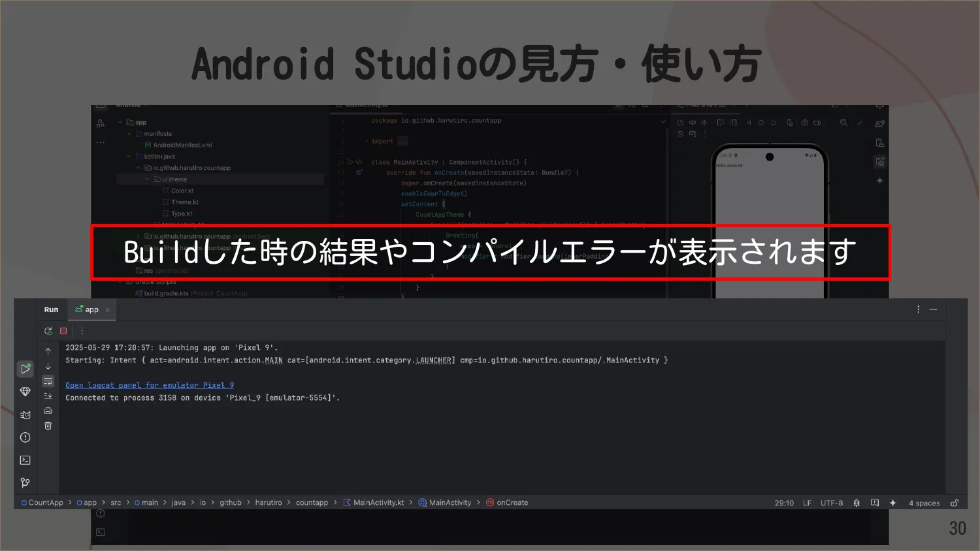Open the Run toolbar options menu
The height and width of the screenshot is (551, 980).
82,330
